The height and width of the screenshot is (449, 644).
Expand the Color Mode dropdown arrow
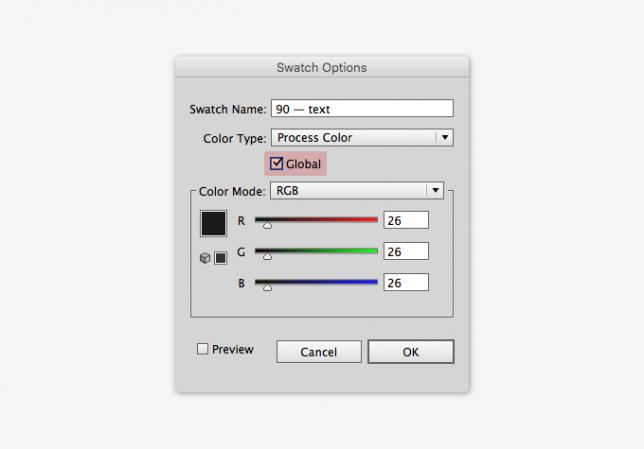tap(435, 191)
